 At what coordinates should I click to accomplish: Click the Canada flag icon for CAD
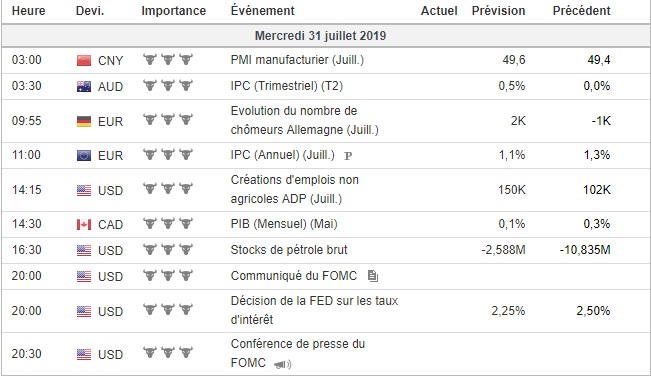click(x=84, y=225)
